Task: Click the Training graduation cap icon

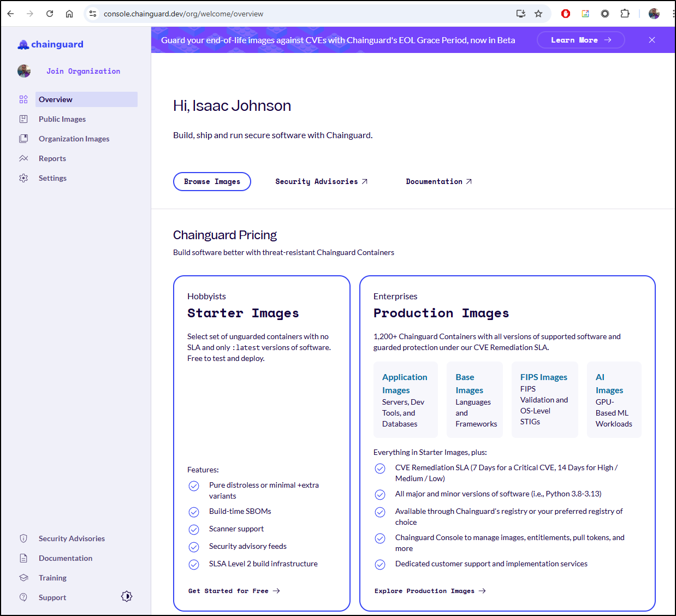Action: [23, 578]
